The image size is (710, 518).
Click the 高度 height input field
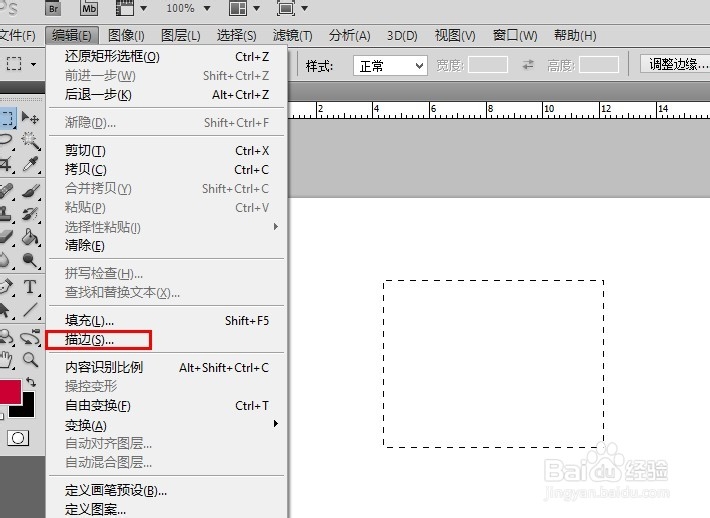(x=599, y=65)
